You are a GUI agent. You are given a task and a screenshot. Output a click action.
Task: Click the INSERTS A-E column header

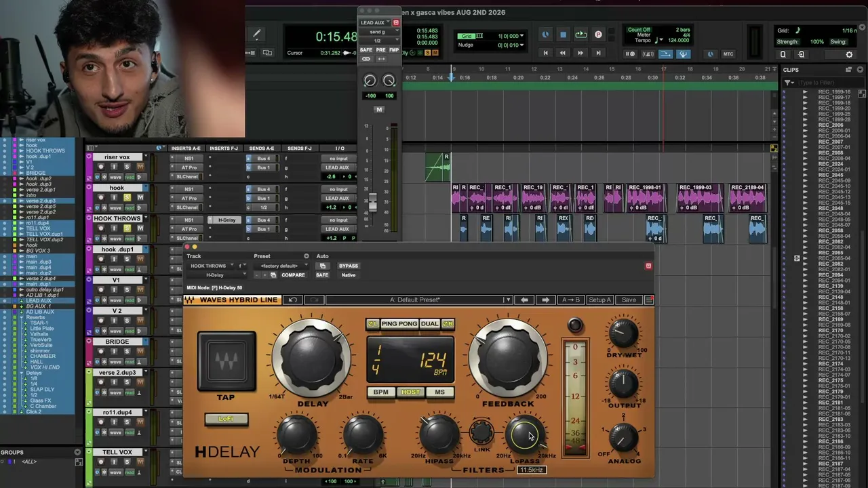(186, 148)
